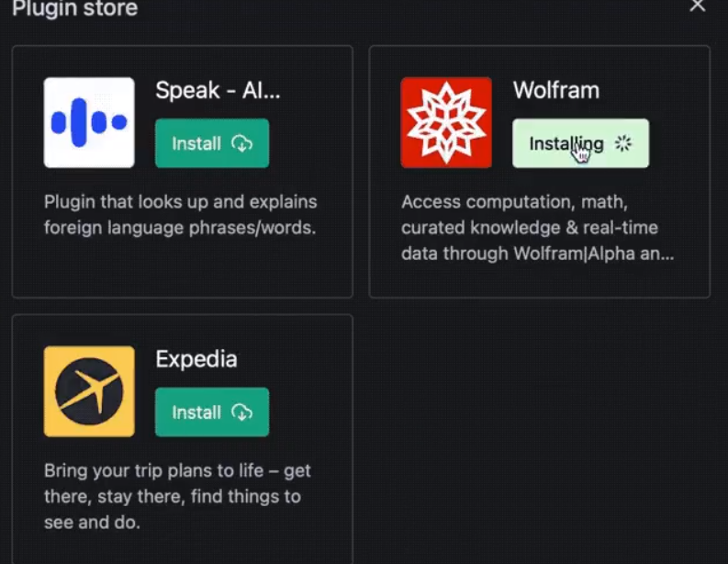Click the Wolfram red snowflake logo

click(446, 123)
